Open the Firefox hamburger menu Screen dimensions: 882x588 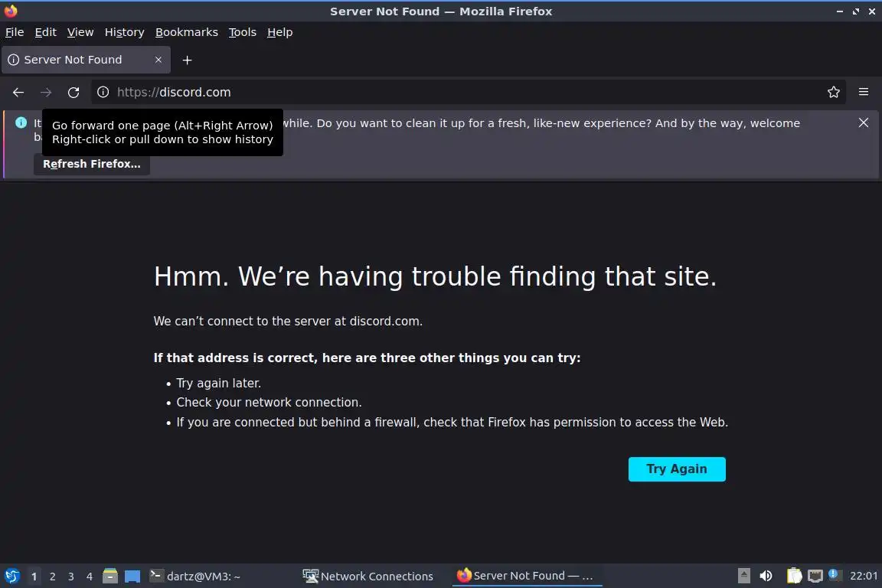tap(864, 92)
